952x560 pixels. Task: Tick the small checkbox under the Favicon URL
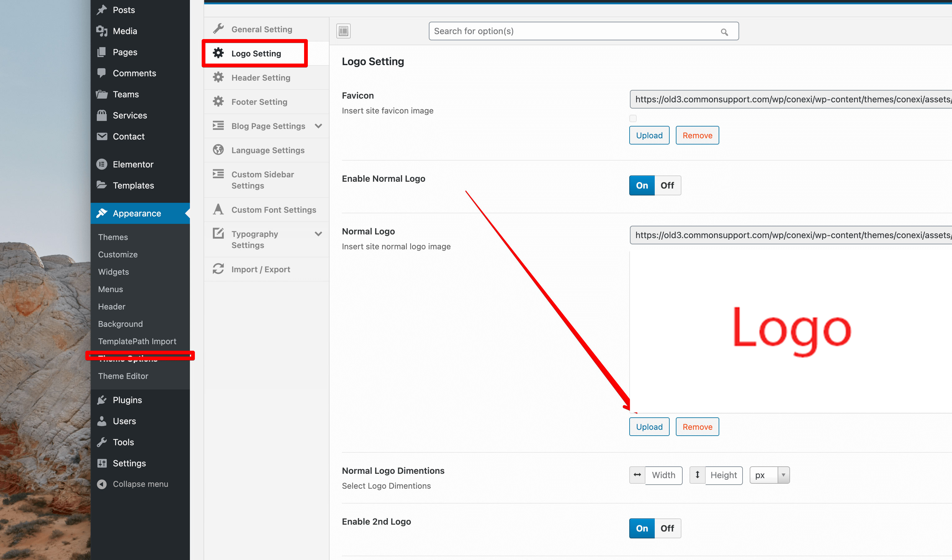(x=633, y=118)
